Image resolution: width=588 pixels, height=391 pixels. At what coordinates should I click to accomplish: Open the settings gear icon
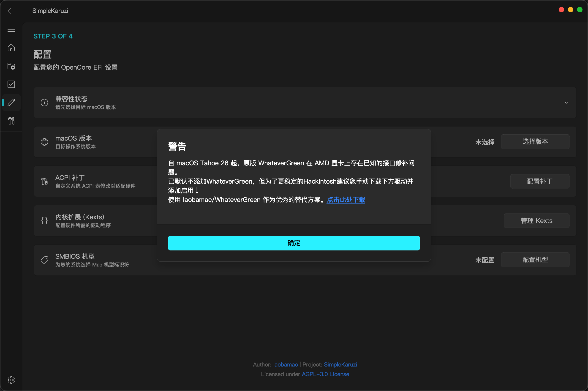tap(11, 380)
